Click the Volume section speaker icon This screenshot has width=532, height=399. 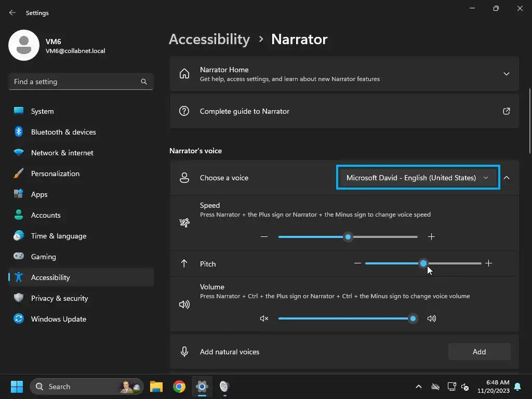(184, 304)
